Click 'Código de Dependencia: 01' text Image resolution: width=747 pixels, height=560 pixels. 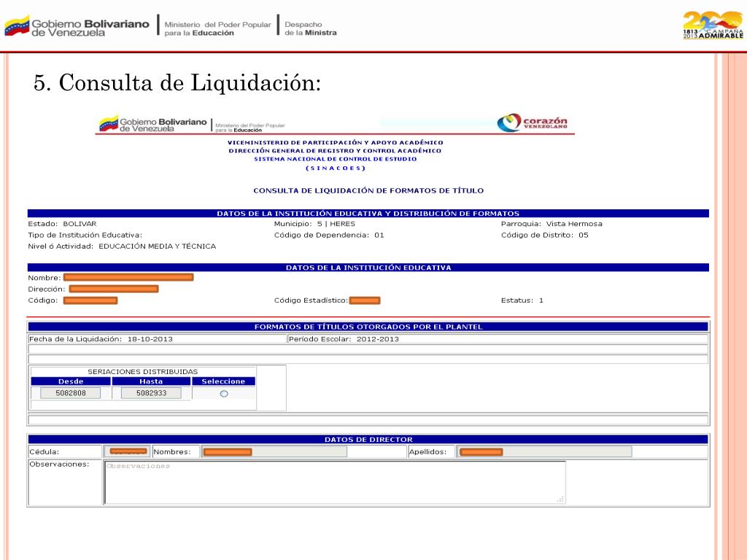click(329, 236)
